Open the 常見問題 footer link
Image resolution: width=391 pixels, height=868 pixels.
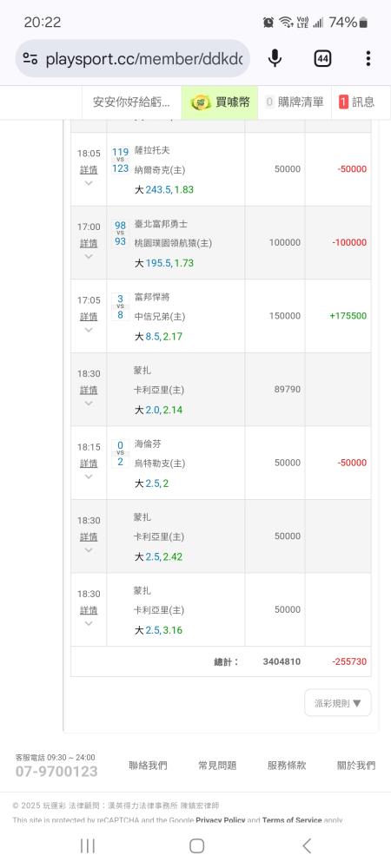pos(217,766)
